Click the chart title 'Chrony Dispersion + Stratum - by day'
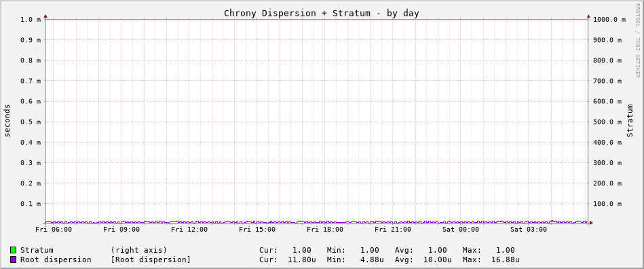 coord(322,13)
